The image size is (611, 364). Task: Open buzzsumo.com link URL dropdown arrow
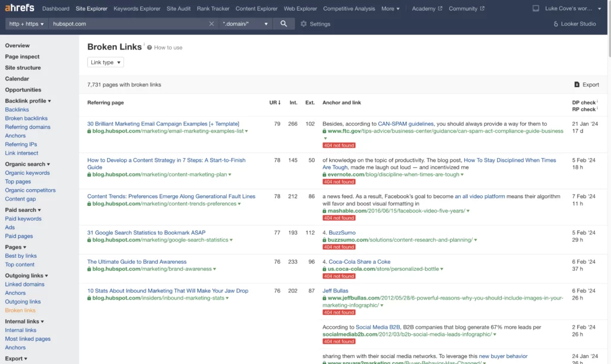coord(476,240)
